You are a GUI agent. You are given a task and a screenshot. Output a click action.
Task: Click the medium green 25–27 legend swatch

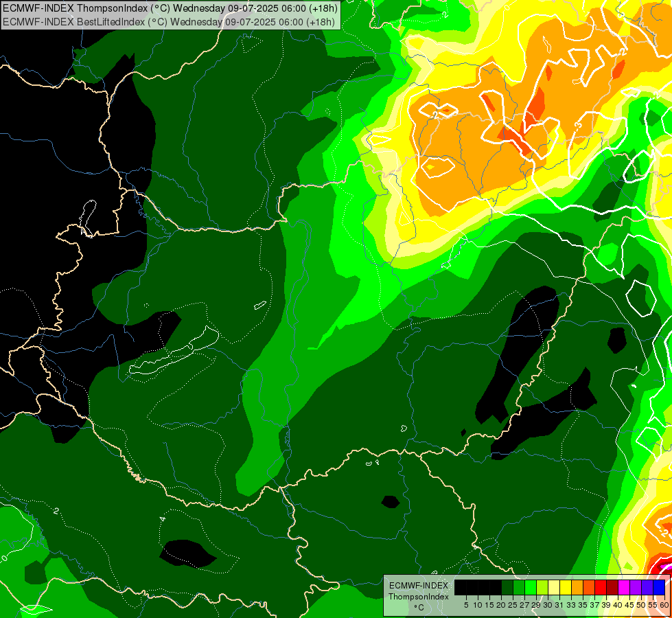519,588
